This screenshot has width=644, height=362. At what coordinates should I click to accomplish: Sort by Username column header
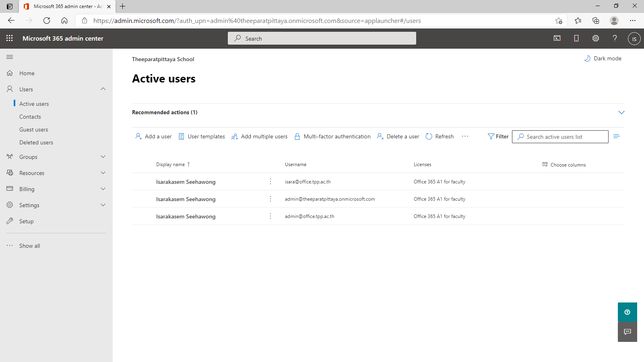click(x=295, y=165)
